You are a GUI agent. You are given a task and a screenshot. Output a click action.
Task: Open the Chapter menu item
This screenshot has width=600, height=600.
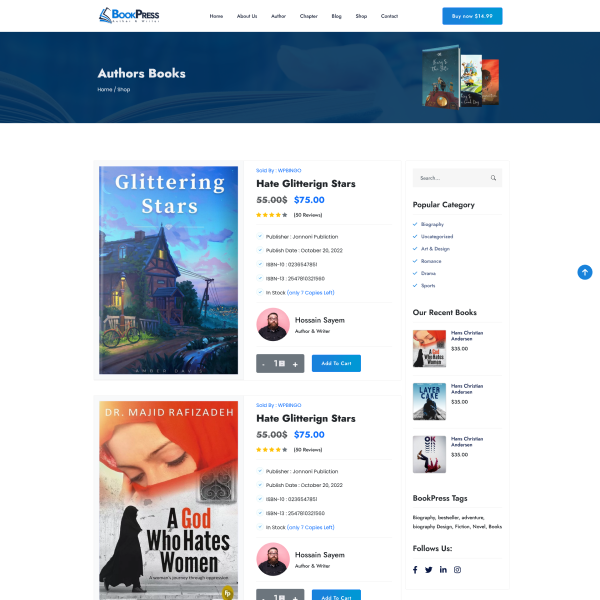click(308, 16)
